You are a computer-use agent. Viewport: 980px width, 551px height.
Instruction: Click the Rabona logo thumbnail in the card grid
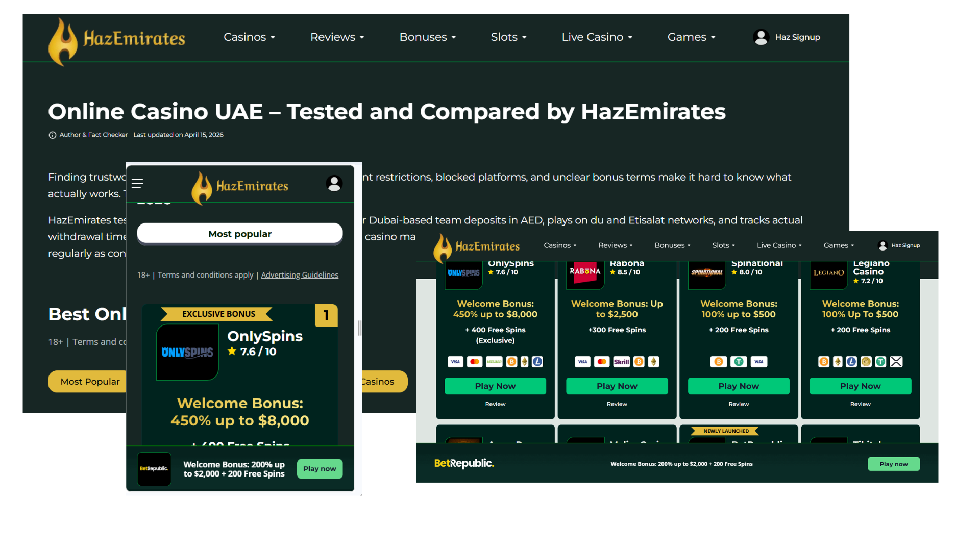[x=585, y=274]
